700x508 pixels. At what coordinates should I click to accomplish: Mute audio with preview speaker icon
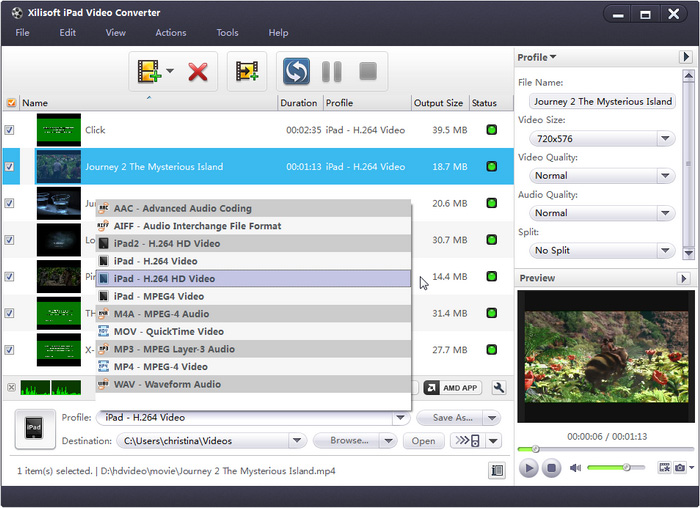(576, 467)
